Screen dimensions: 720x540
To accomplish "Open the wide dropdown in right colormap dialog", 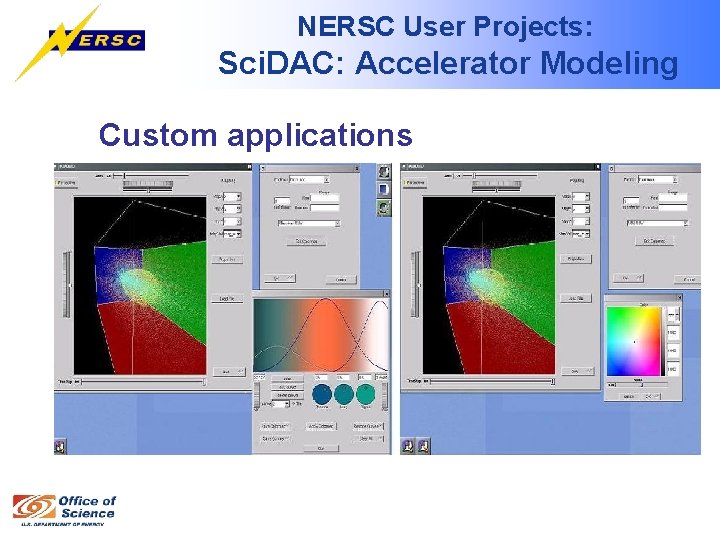I will point(658,223).
